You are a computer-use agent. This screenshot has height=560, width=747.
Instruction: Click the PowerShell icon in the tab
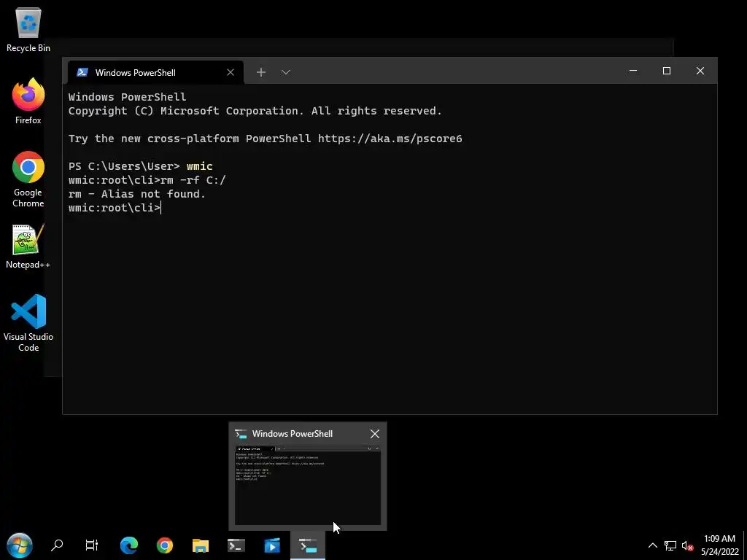coord(82,72)
